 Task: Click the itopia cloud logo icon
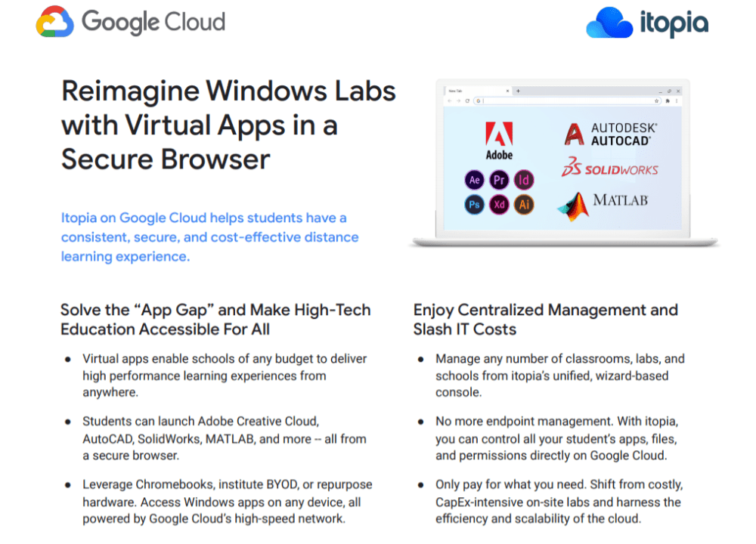click(x=609, y=23)
